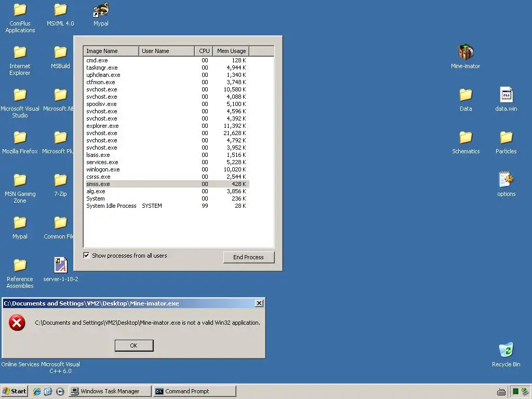The image size is (532, 399).
Task: Select svchost.exe using 10,580 K memory
Action: point(167,89)
